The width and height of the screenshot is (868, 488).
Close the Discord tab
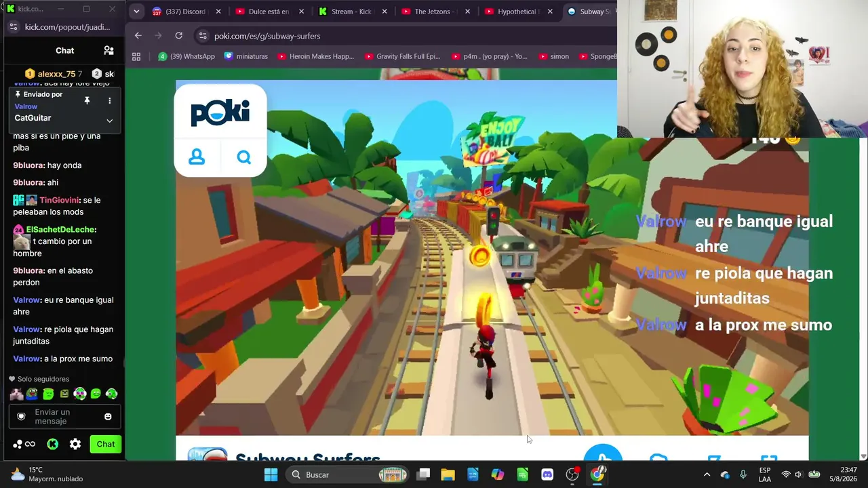[218, 12]
